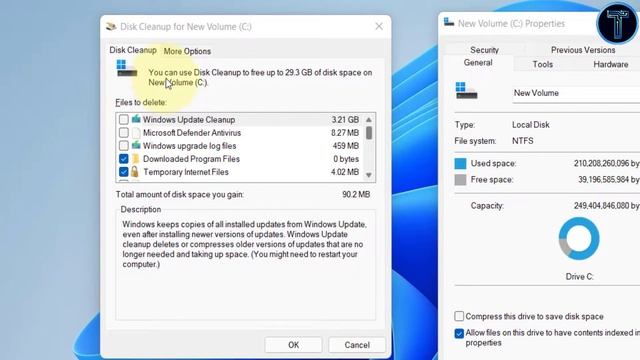Viewport: 640px width, 360px height.
Task: Click the drive icon next to New Volume name field
Action: pos(466,91)
